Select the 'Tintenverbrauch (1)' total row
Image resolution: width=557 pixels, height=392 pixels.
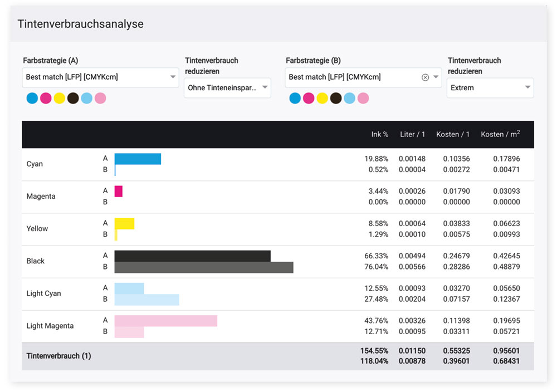click(x=58, y=356)
